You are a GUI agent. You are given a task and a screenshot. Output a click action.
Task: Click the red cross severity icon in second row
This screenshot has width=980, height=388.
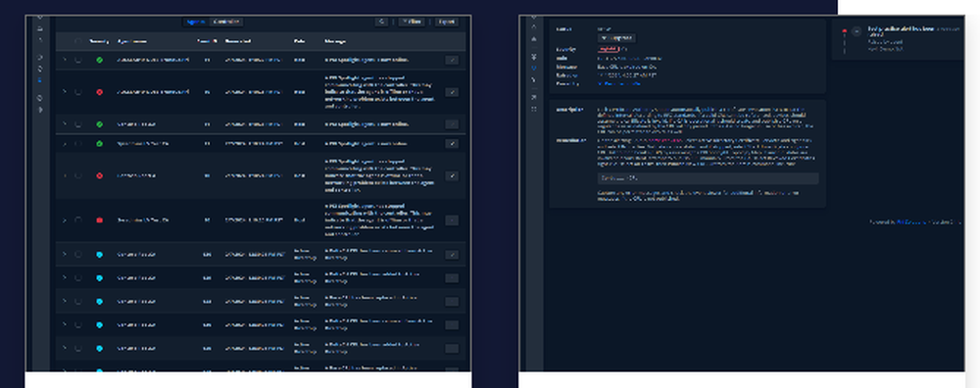click(x=99, y=92)
